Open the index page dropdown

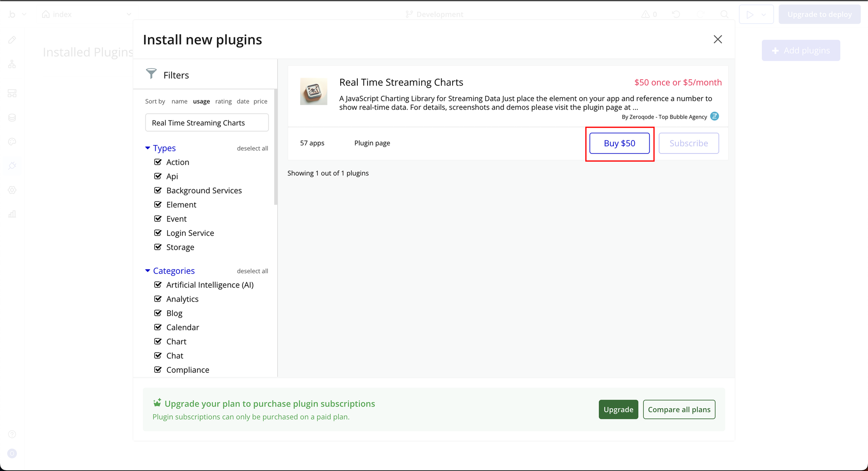pyautogui.click(x=128, y=14)
